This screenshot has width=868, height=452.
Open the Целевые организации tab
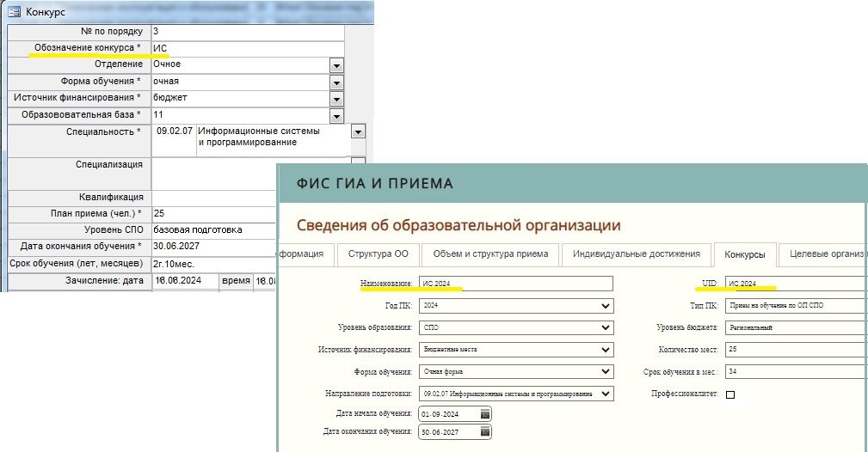click(823, 254)
